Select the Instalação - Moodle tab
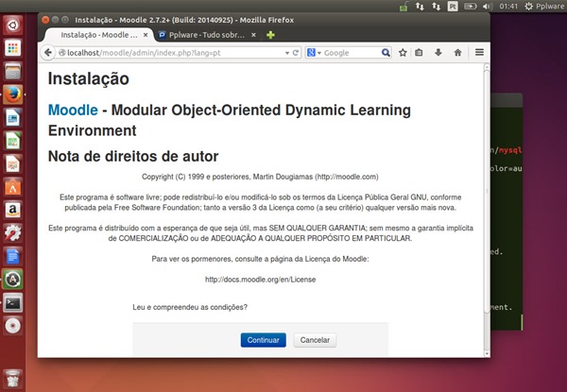 coord(98,35)
